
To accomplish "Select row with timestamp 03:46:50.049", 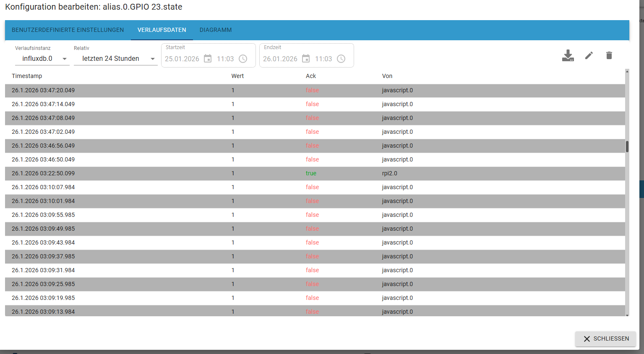I will click(315, 159).
